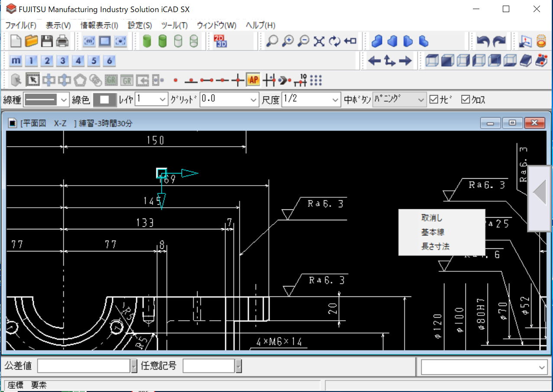
Task: Click the wireframe cylinder display icon
Action: tap(178, 41)
